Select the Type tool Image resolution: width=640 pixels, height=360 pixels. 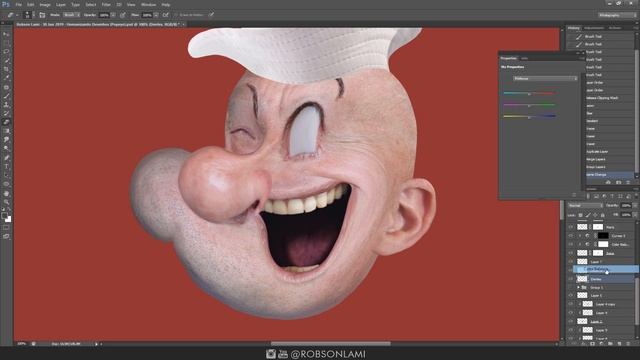pos(6,167)
